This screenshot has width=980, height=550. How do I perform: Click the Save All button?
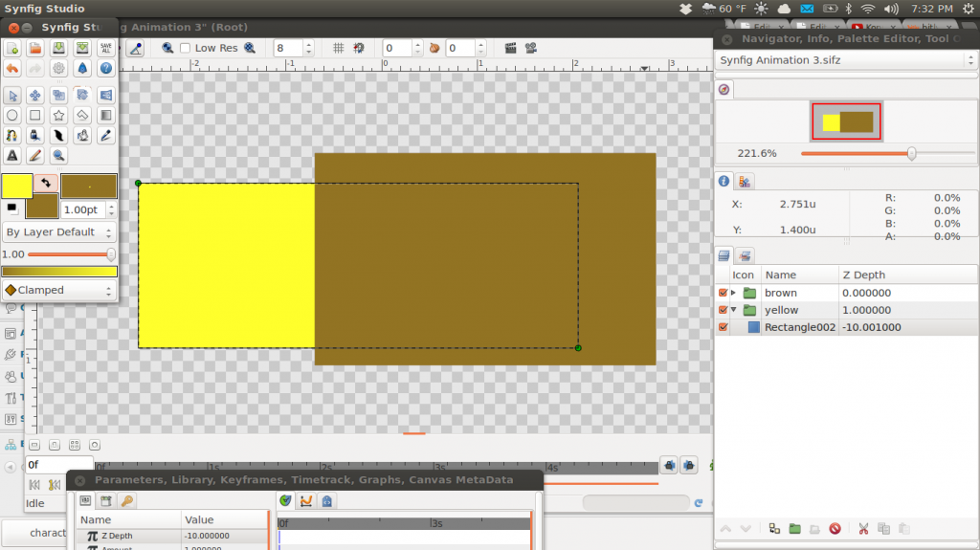tap(105, 48)
